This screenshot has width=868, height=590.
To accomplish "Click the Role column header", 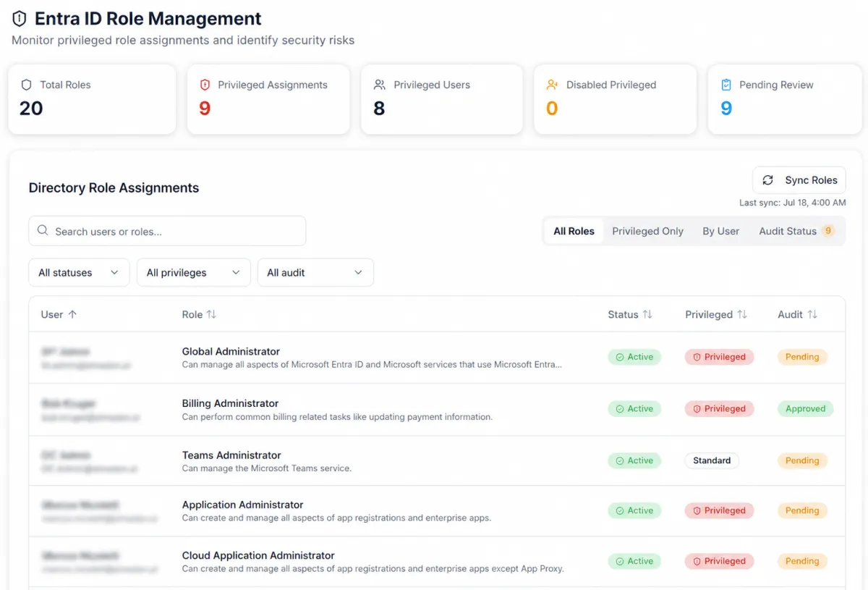I will (x=199, y=314).
